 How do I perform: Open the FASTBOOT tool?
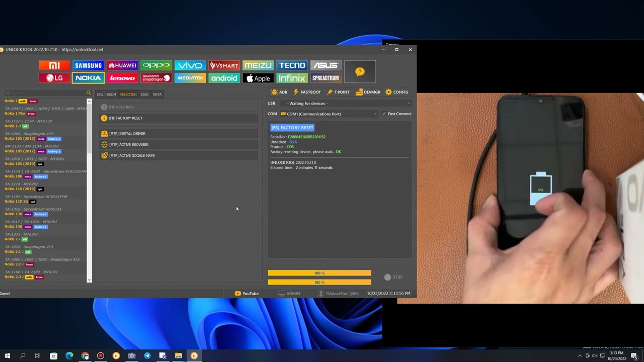pyautogui.click(x=307, y=92)
